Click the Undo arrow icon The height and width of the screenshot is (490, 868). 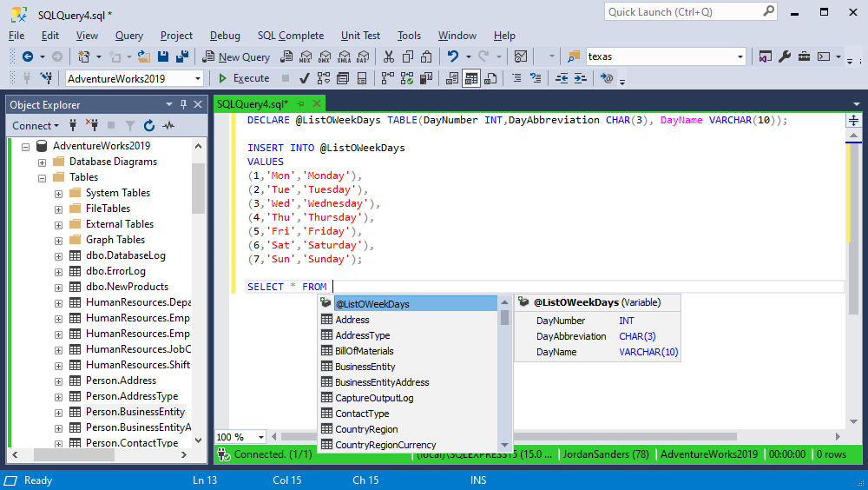click(x=452, y=56)
